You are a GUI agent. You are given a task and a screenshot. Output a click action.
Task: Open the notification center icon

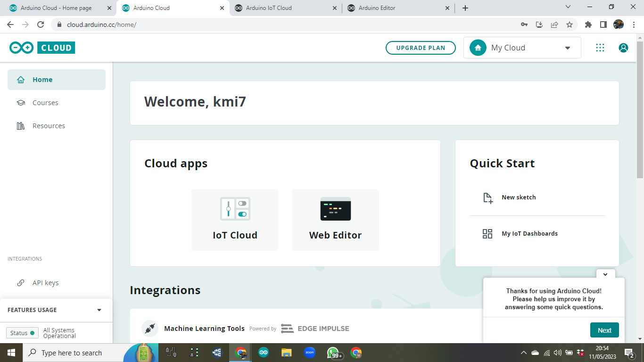(x=629, y=353)
